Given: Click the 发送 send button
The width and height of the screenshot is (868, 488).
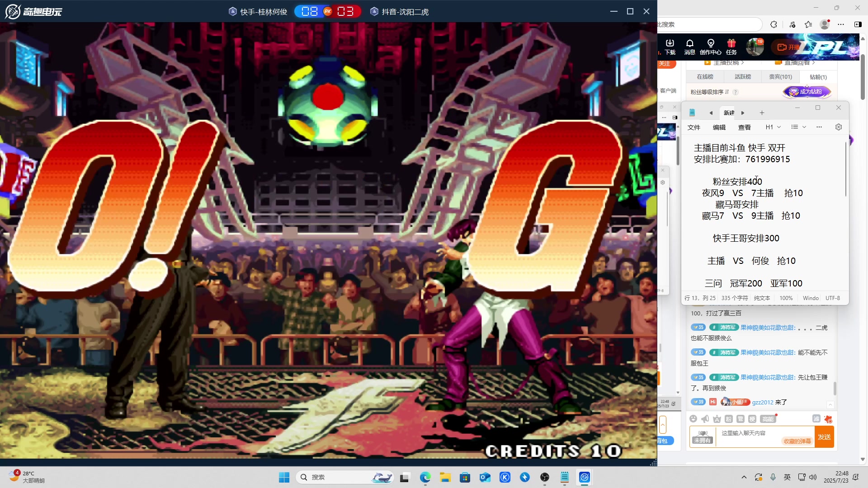Looking at the screenshot, I should 824,437.
